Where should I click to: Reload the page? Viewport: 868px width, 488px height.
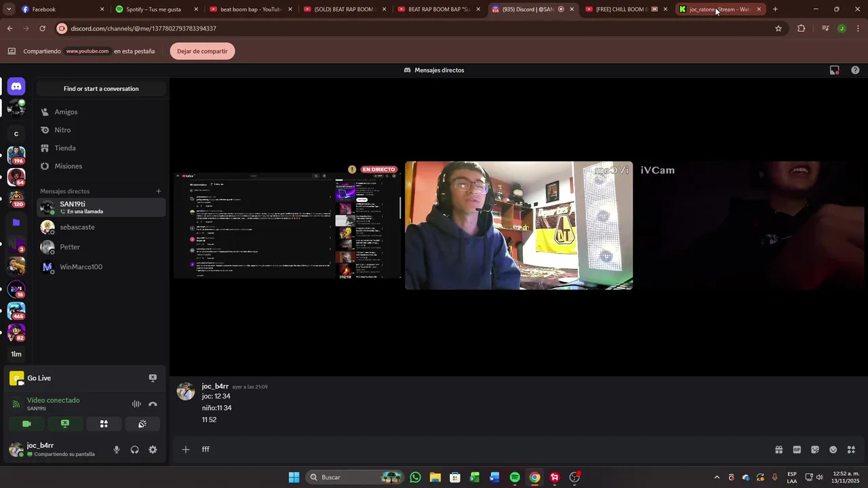(42, 28)
